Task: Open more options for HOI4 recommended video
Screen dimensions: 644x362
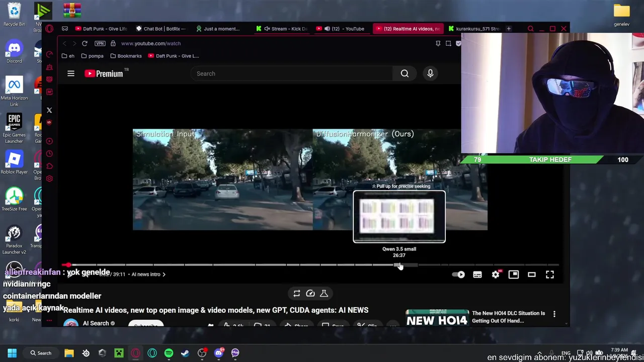Action: coord(554,314)
